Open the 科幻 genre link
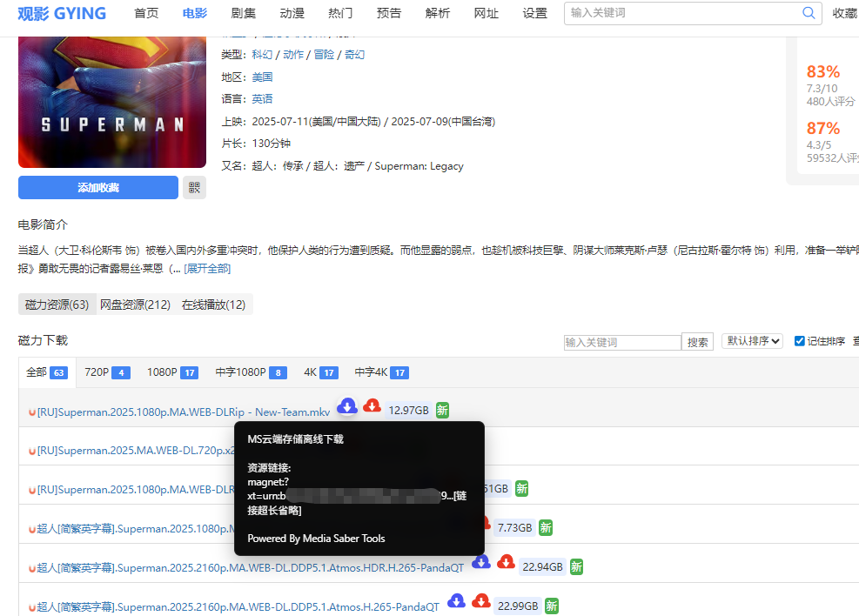Image resolution: width=859 pixels, height=616 pixels. (x=262, y=54)
